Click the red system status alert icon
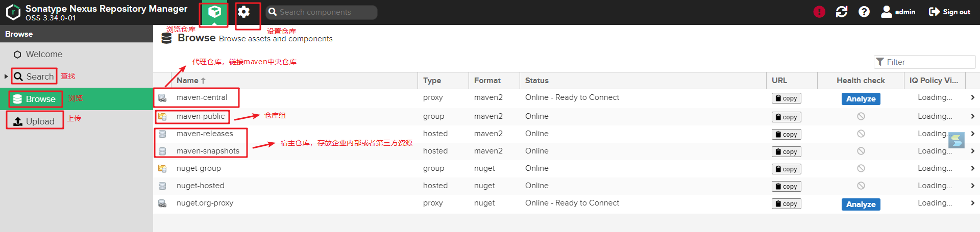980x232 pixels. click(x=819, y=12)
